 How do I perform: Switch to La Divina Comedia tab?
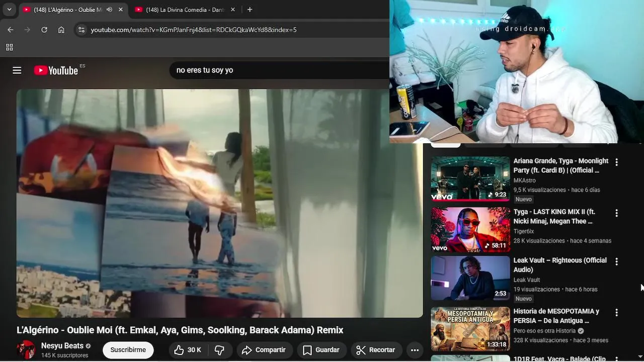(185, 10)
